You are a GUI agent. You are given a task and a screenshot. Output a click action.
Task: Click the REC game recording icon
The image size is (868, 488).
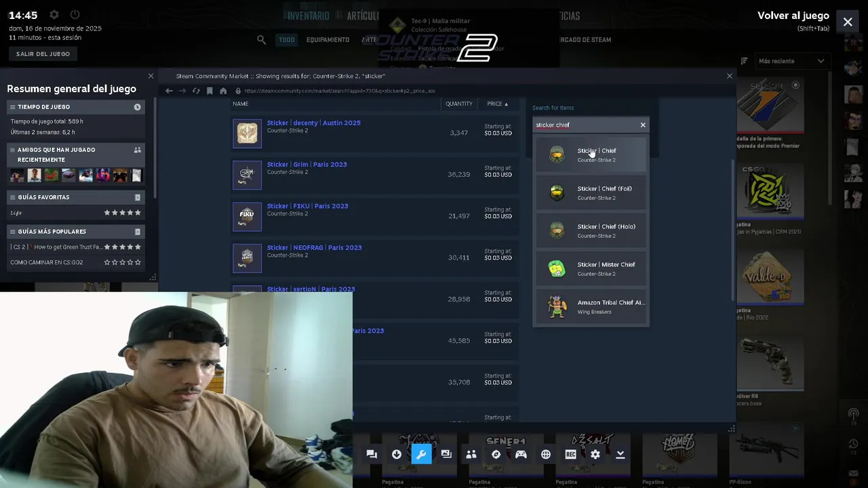coord(570,454)
